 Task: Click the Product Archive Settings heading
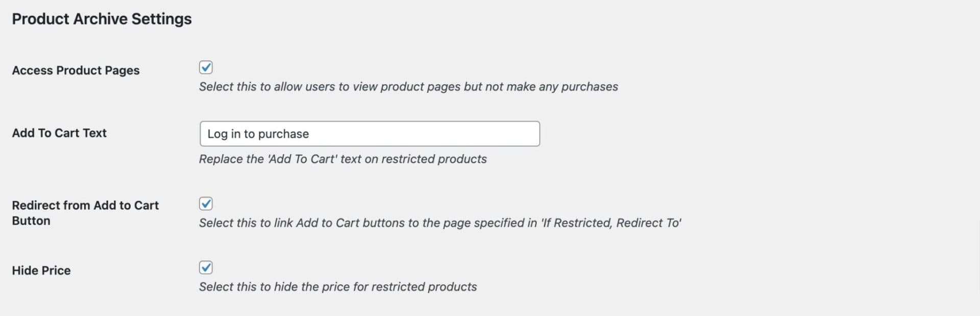pyautogui.click(x=102, y=19)
